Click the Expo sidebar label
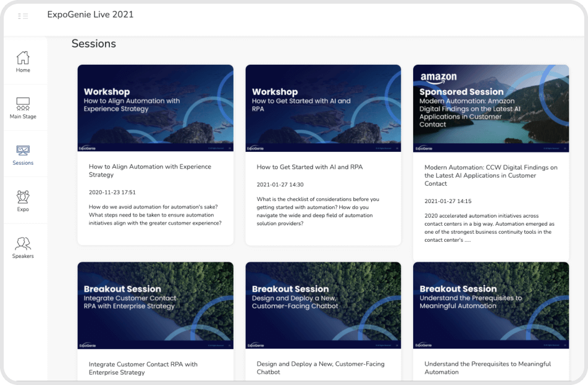This screenshot has height=385, width=588. (23, 209)
